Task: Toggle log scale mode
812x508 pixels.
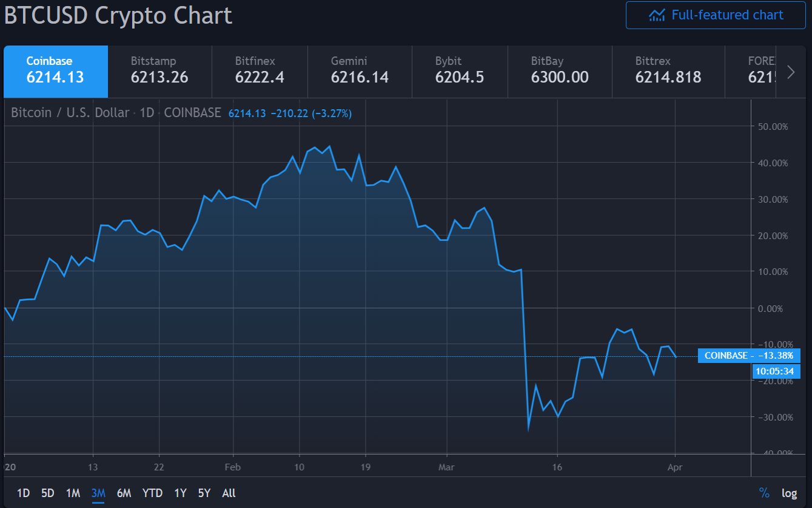Action: pos(789,493)
